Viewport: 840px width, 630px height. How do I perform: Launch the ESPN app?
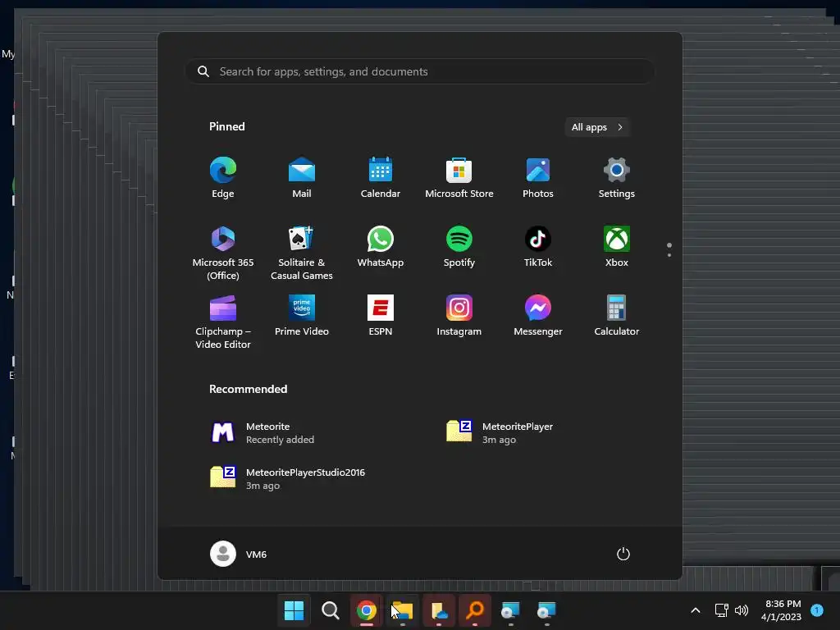click(381, 316)
